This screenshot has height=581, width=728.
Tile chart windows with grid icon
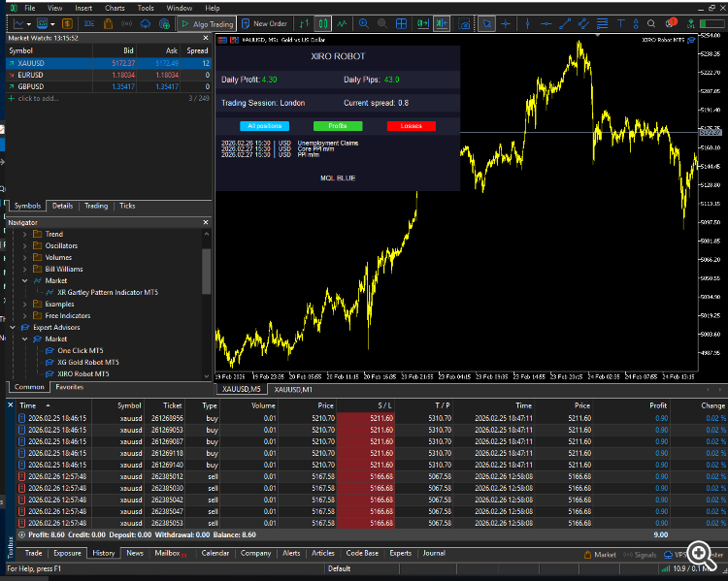[401, 23]
